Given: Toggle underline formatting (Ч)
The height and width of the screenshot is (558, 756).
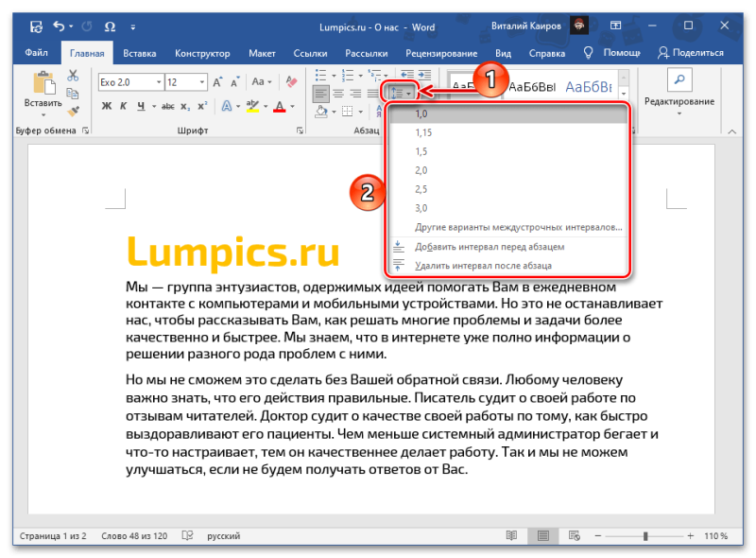Looking at the screenshot, I should tap(141, 106).
